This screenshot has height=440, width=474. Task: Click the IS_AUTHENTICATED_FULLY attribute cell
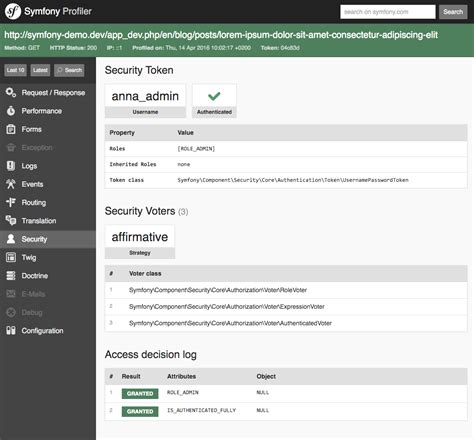201,410
